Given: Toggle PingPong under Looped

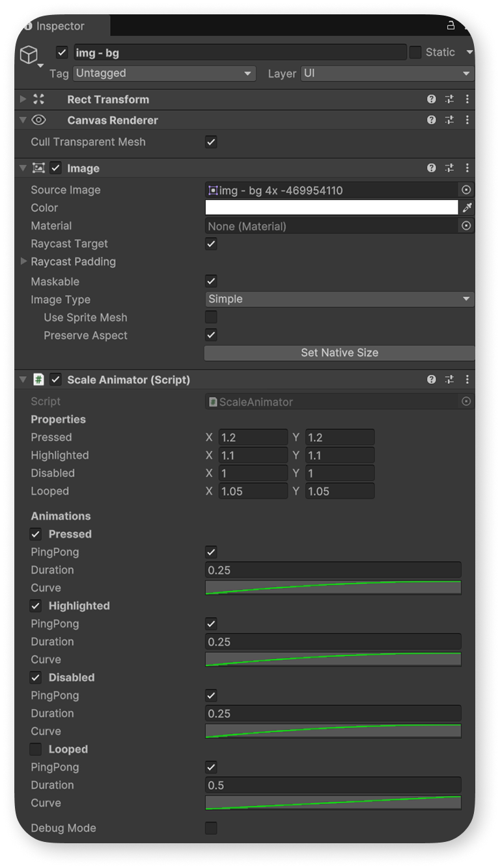Looking at the screenshot, I should pos(211,767).
